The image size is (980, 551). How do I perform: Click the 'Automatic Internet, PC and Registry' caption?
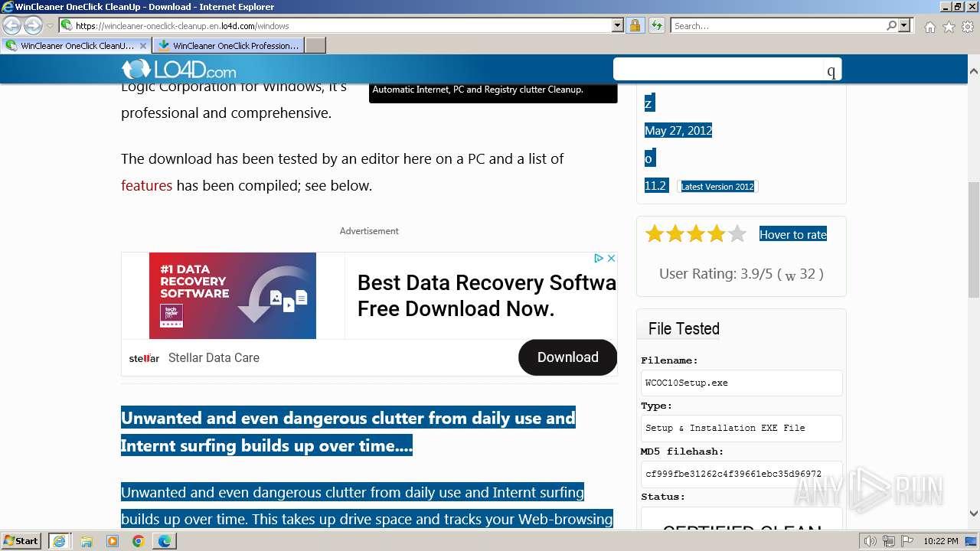[478, 90]
